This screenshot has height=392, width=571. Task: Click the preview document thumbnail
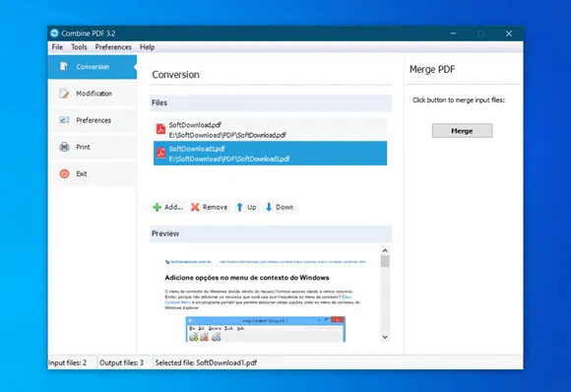266,294
